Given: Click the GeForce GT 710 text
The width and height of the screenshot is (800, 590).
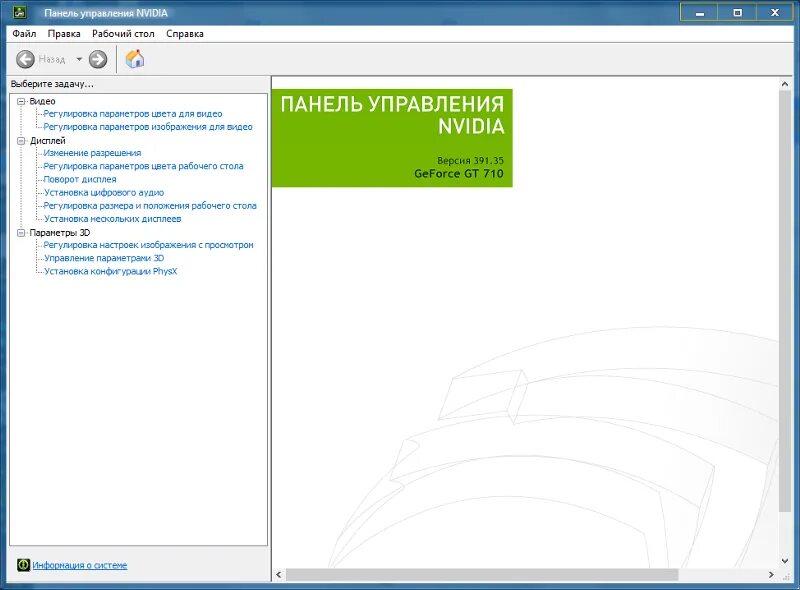Looking at the screenshot, I should [459, 174].
